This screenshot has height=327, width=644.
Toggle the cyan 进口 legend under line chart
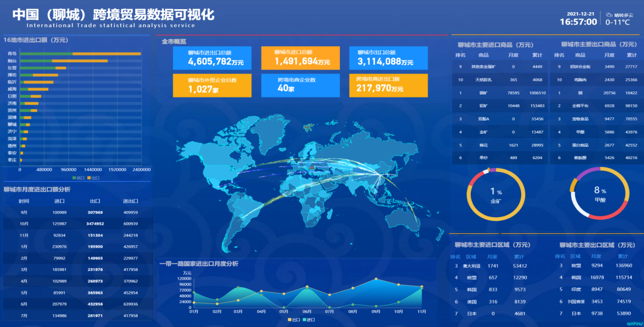coord(309,319)
